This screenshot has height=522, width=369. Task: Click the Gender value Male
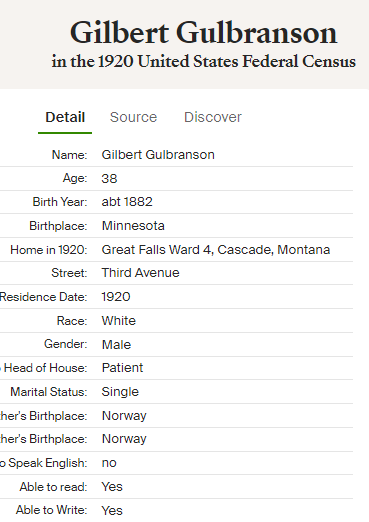(116, 345)
